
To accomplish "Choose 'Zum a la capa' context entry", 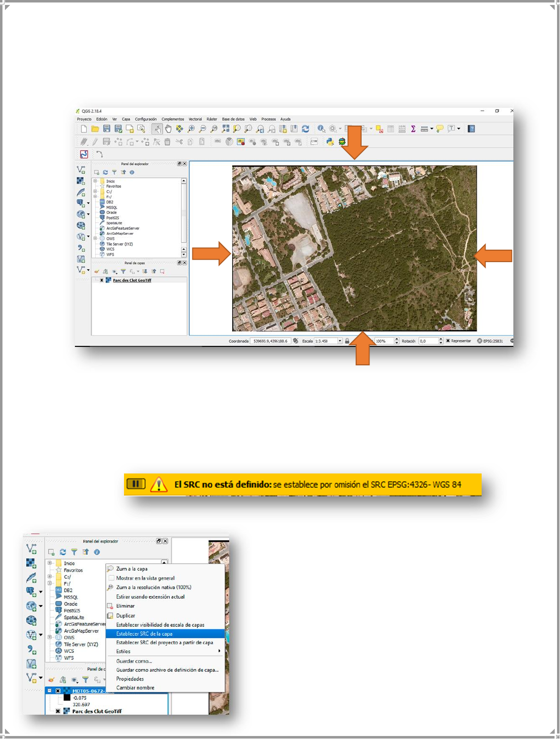I will point(165,569).
